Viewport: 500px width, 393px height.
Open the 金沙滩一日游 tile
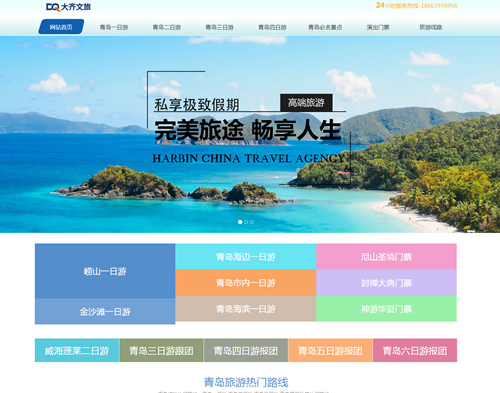point(105,311)
